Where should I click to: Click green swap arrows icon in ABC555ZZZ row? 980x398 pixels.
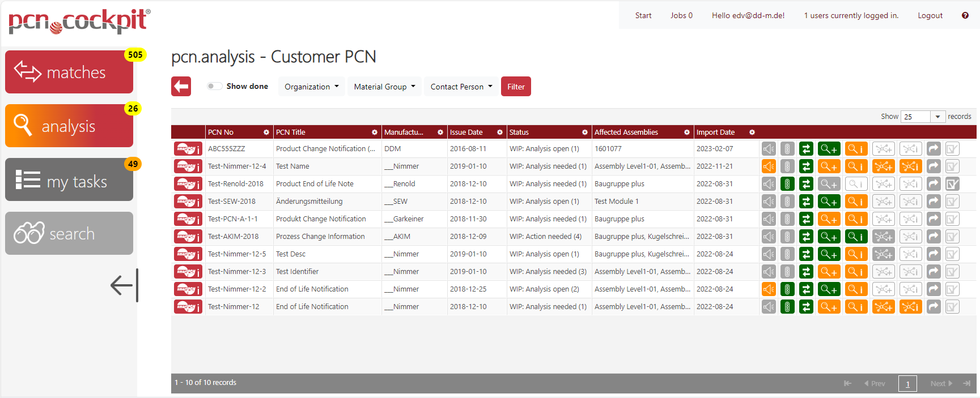(806, 149)
